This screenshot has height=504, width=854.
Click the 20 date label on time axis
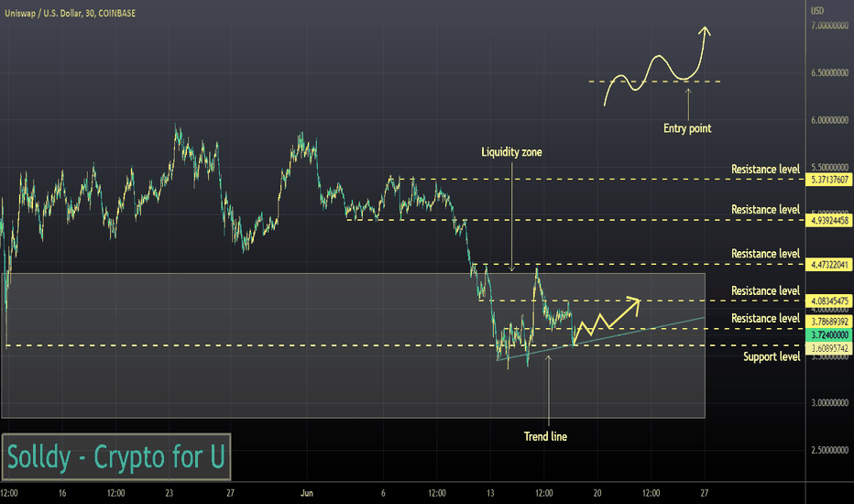click(597, 493)
